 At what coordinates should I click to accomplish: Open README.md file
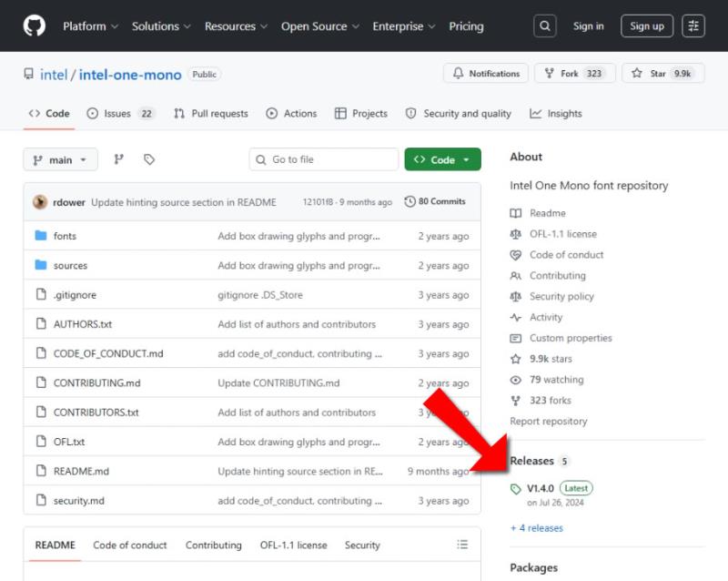(x=81, y=471)
